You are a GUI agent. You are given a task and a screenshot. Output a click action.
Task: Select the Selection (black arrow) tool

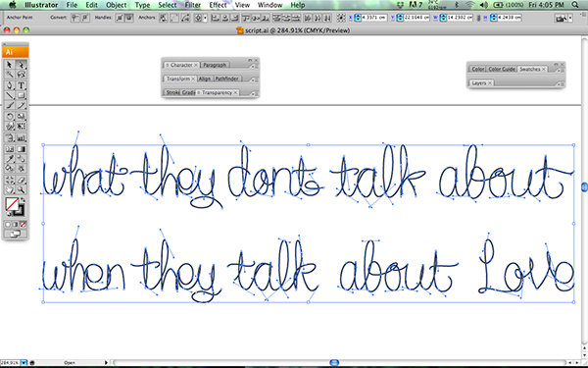pyautogui.click(x=10, y=65)
